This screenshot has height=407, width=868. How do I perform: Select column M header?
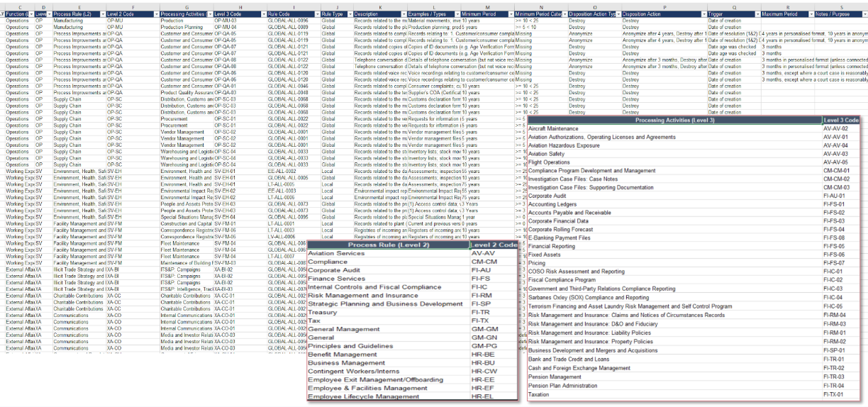pos(486,7)
